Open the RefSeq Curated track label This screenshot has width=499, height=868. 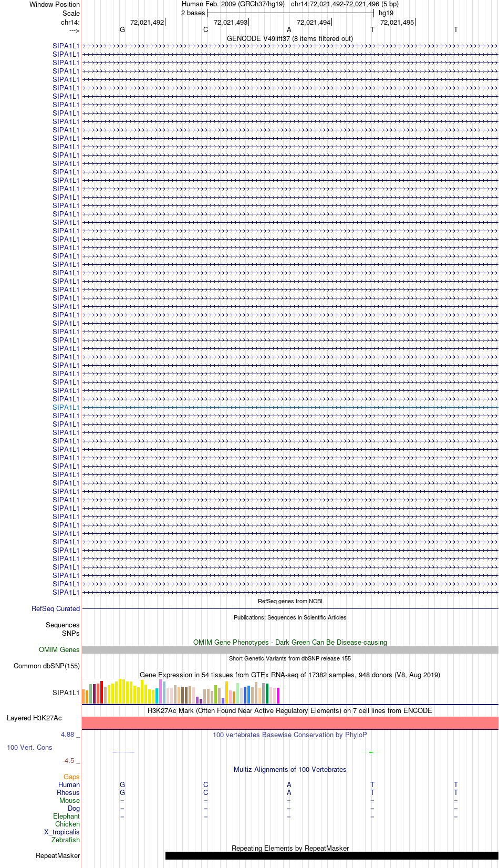click(56, 608)
